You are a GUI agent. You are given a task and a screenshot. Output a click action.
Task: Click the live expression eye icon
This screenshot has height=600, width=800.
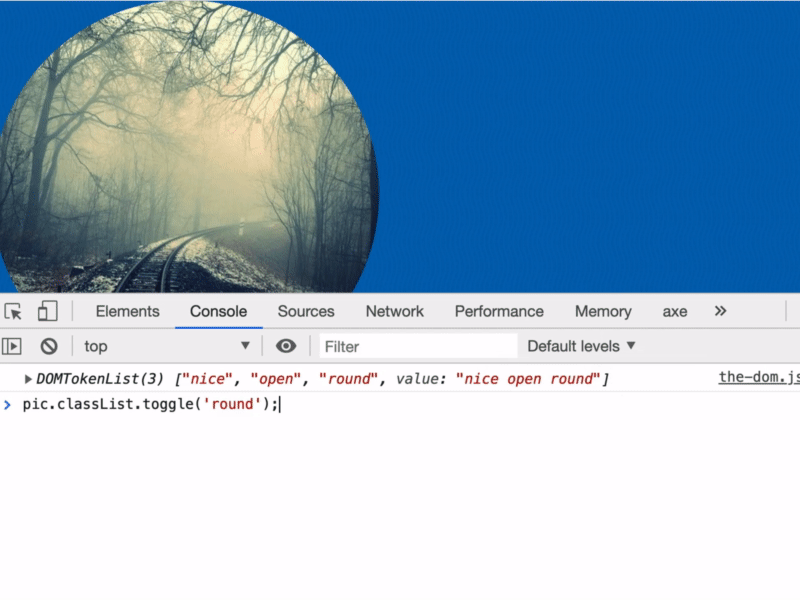[286, 346]
